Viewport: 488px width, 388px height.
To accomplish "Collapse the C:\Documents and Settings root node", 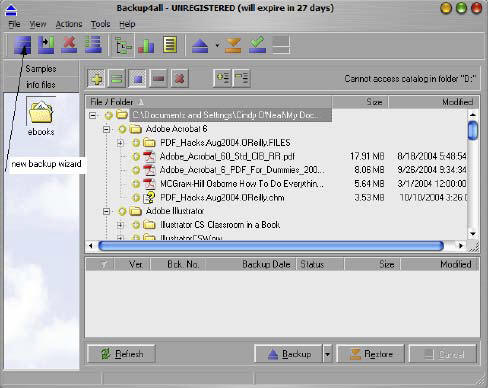I will [x=93, y=115].
